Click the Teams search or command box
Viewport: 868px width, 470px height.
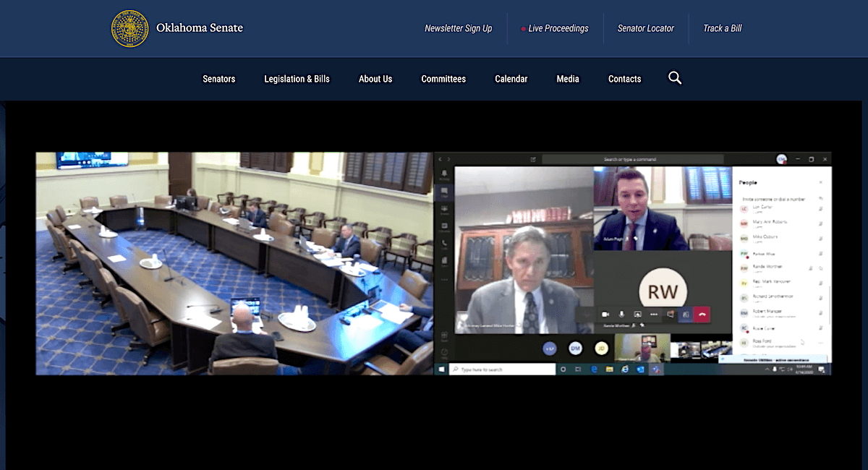pos(632,159)
